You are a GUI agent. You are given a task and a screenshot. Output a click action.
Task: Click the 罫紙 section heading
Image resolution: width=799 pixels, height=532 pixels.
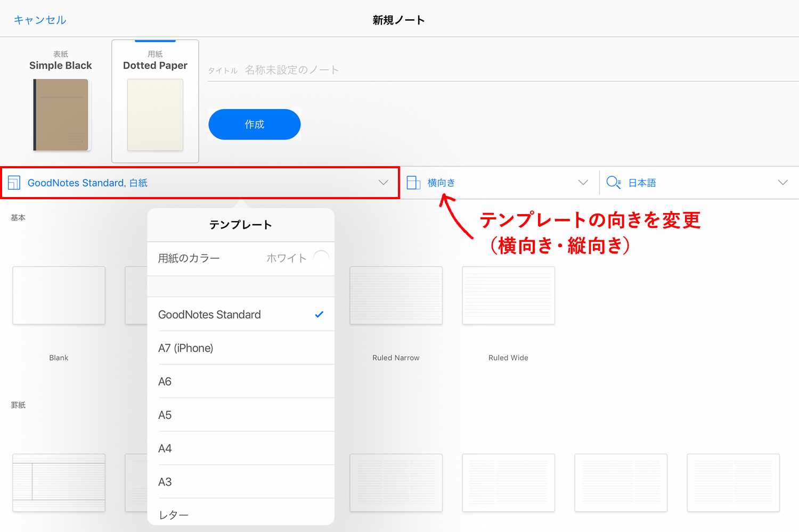[x=18, y=405]
